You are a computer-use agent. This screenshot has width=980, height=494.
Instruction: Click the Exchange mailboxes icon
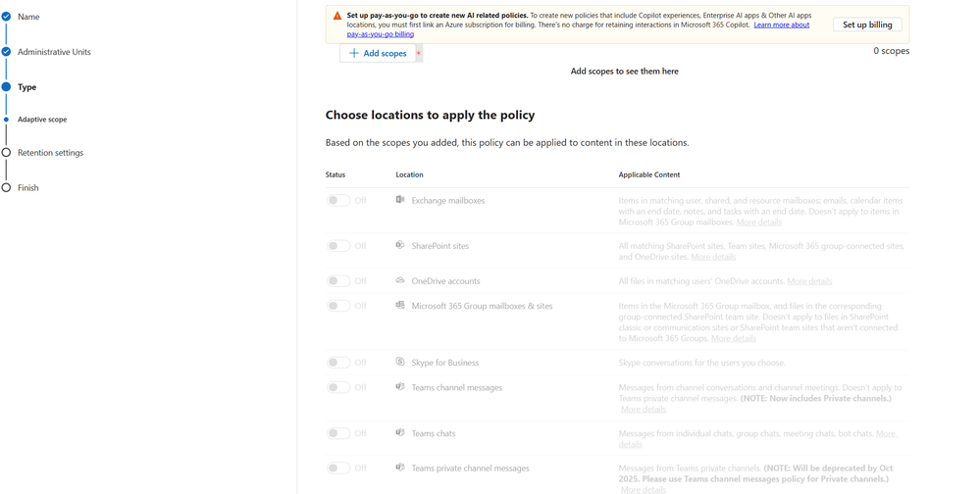400,200
